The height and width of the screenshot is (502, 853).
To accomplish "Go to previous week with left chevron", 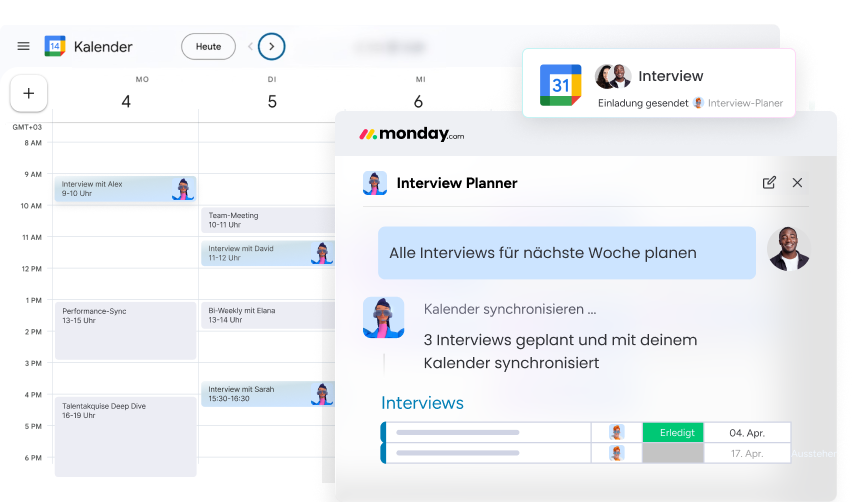I will click(250, 47).
